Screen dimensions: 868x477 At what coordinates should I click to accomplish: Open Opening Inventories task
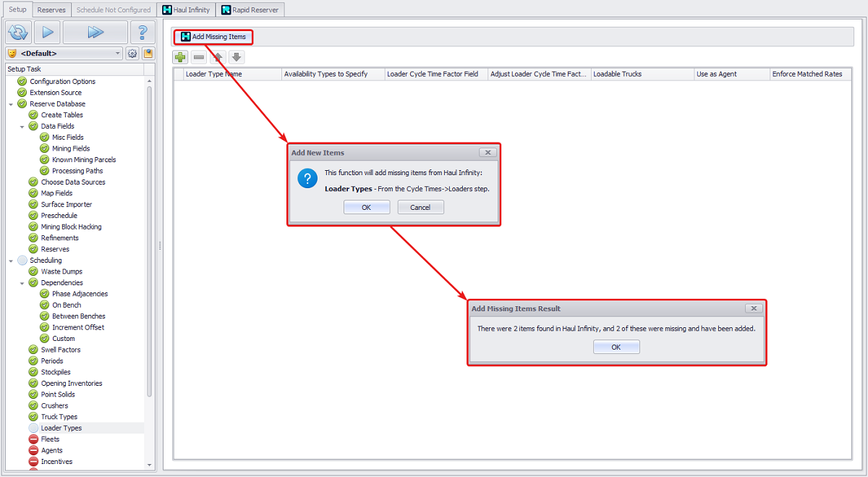[x=72, y=384]
